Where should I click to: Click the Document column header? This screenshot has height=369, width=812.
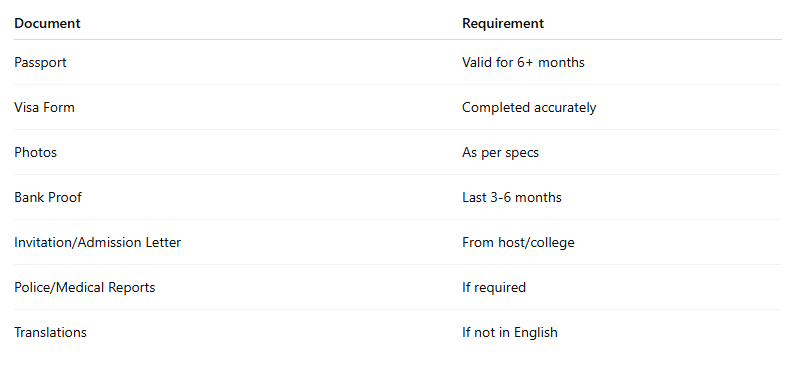(47, 23)
